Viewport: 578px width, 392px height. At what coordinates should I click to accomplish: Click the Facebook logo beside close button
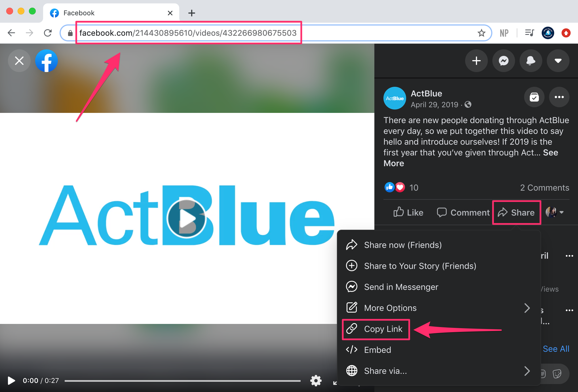click(47, 61)
